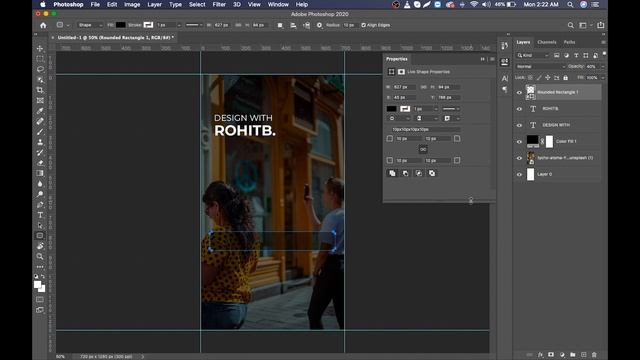Switch to the Paths tab
The height and width of the screenshot is (360, 640).
569,42
